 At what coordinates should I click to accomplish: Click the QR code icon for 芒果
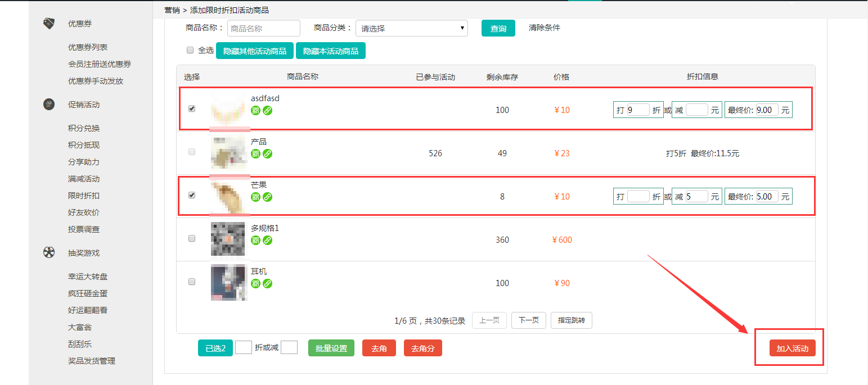255,197
